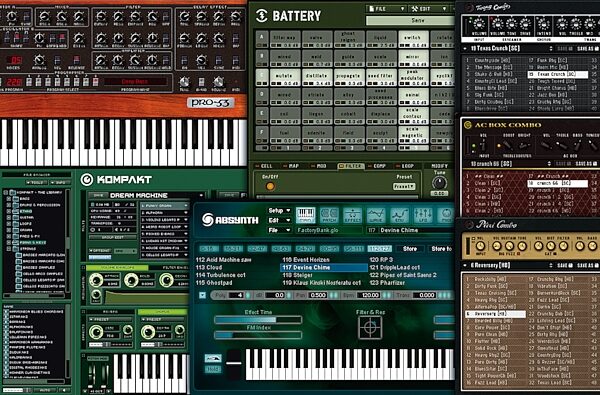The width and height of the screenshot is (600, 395).
Task: Click the Absynth spiral logo
Action: click(x=208, y=220)
